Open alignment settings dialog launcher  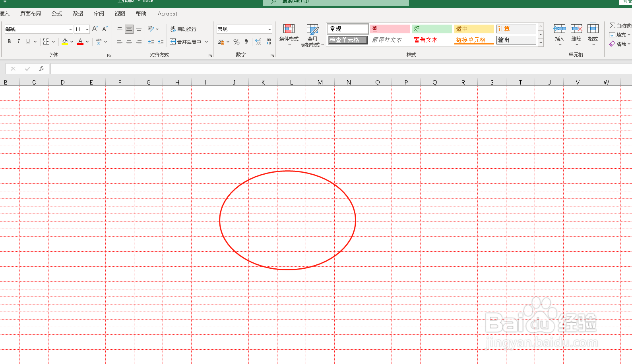[210, 56]
